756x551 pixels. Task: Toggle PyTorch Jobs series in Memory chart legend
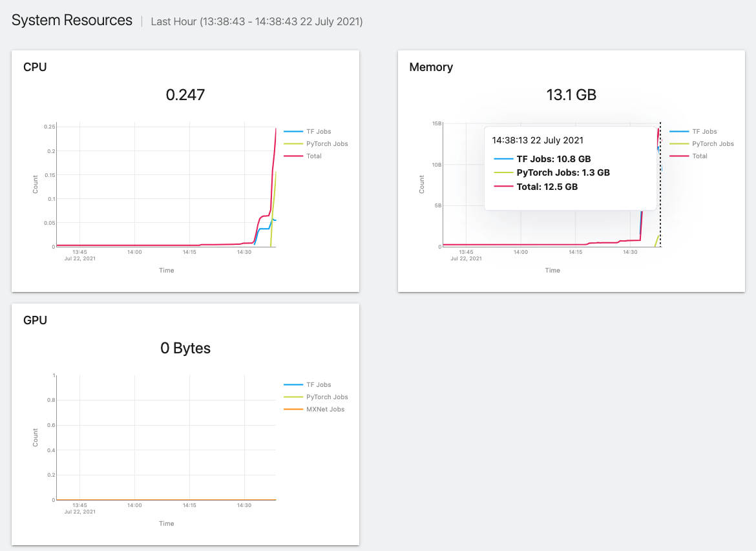[x=702, y=143]
